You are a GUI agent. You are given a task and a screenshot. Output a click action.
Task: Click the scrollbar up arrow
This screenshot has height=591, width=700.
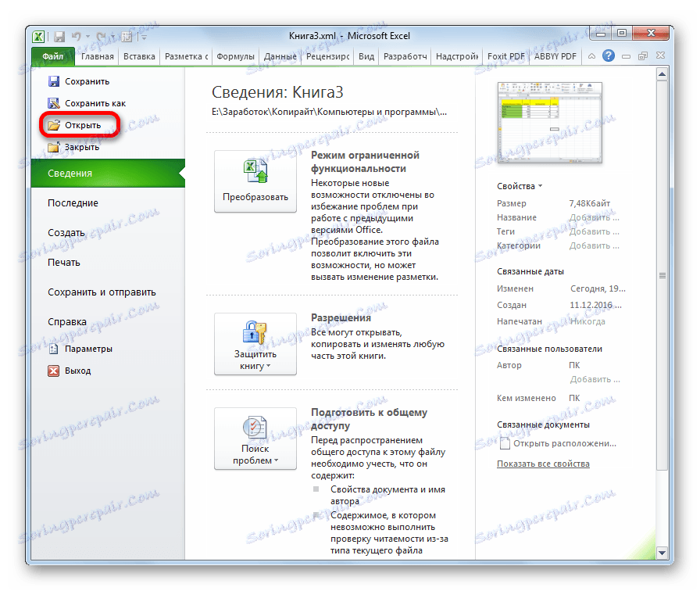[662, 74]
